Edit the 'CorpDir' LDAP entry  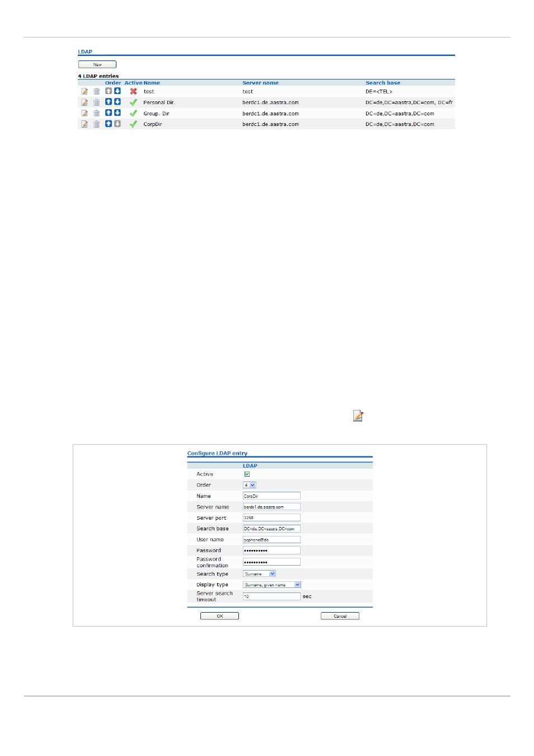[84, 124]
